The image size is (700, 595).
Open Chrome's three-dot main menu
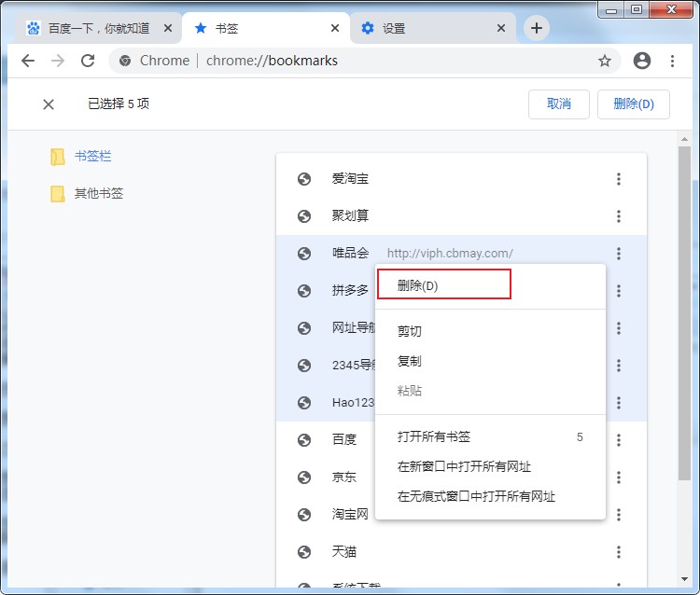point(672,61)
